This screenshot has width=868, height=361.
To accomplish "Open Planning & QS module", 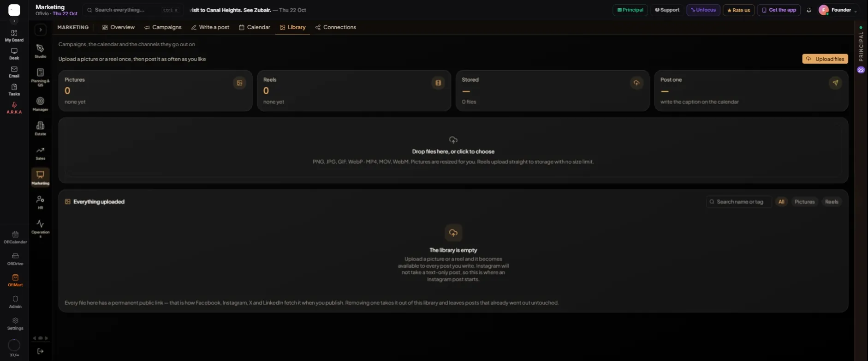I will (41, 77).
